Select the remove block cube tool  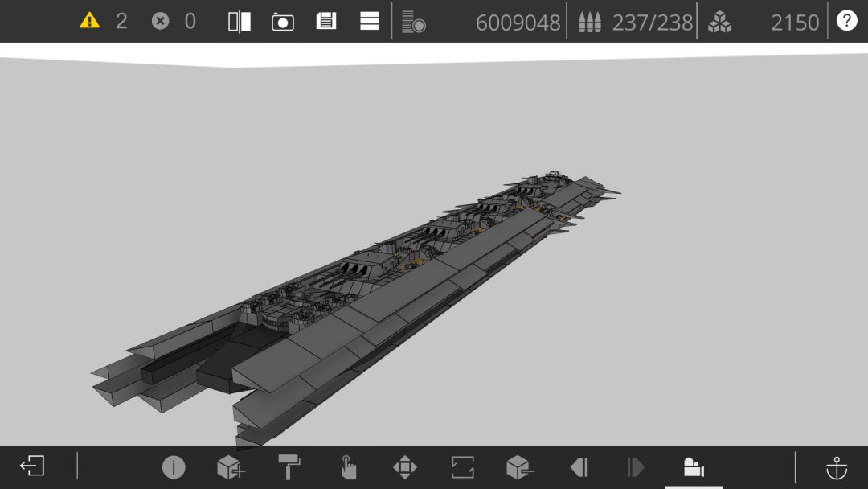pyautogui.click(x=520, y=467)
